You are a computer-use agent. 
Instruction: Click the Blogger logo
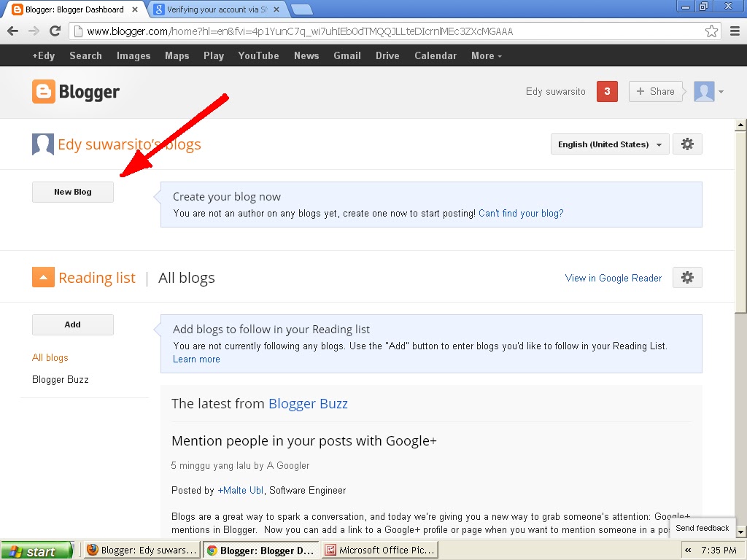[x=76, y=91]
